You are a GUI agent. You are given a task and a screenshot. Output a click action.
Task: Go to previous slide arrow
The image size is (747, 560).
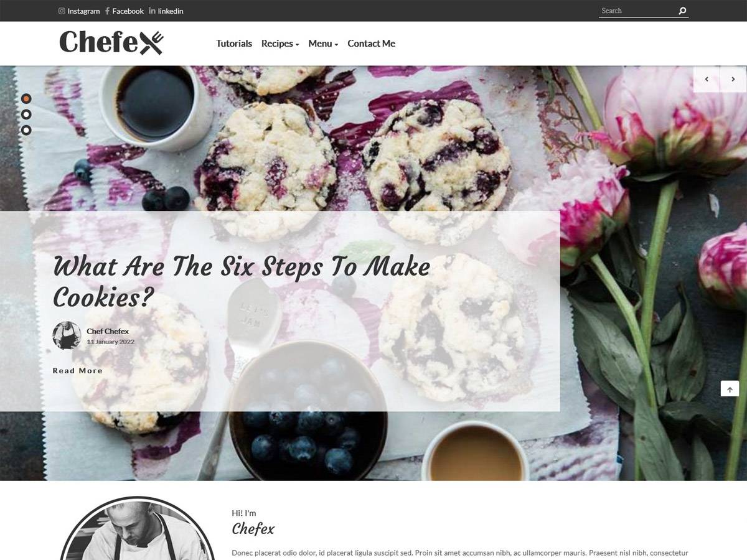707,79
